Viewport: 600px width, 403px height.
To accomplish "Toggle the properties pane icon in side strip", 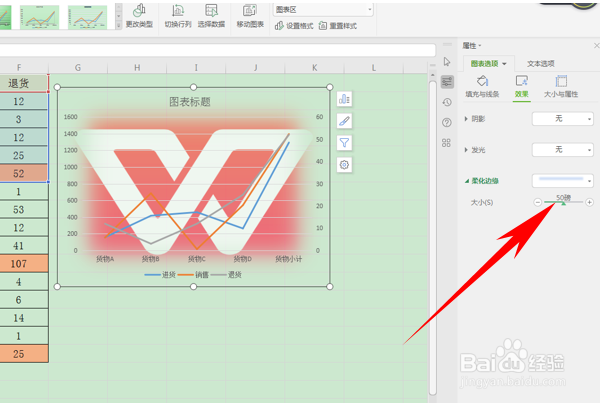I will [447, 82].
